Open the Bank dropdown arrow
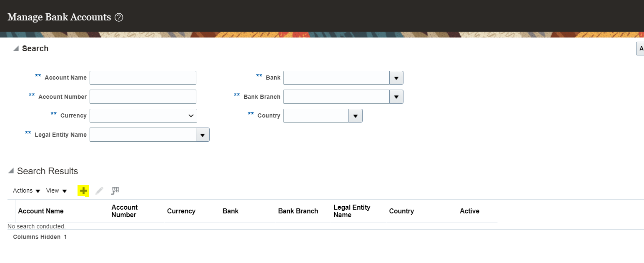The image size is (644, 263). coord(396,78)
